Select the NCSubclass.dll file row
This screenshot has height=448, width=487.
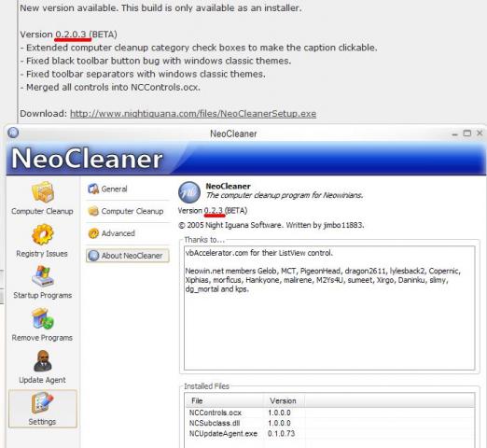(329, 423)
